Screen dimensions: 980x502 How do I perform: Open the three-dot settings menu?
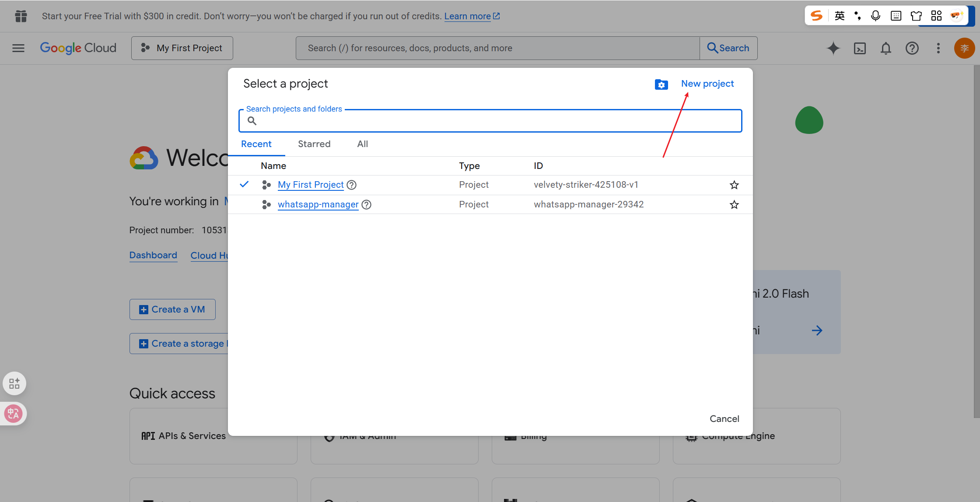(938, 48)
